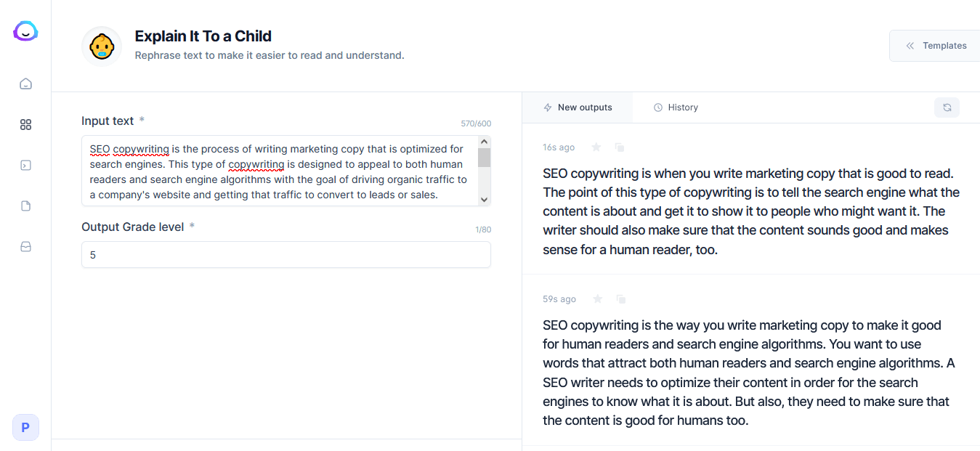This screenshot has height=451, width=980.
Task: Copy the 59s ago output text
Action: 620,299
